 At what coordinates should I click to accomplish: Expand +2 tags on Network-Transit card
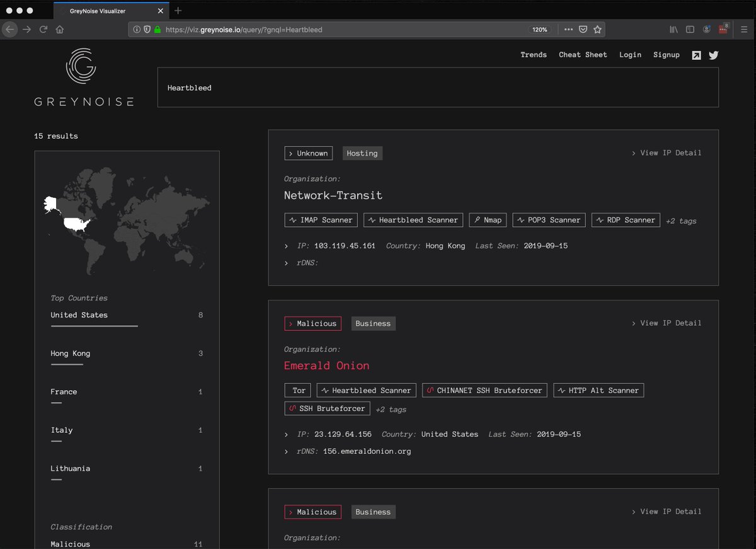tap(681, 221)
